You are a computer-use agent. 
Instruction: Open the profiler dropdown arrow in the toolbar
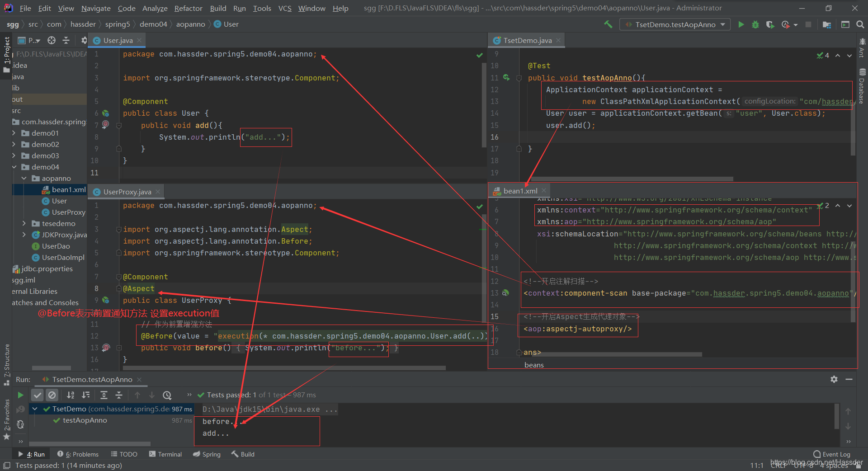tap(796, 25)
